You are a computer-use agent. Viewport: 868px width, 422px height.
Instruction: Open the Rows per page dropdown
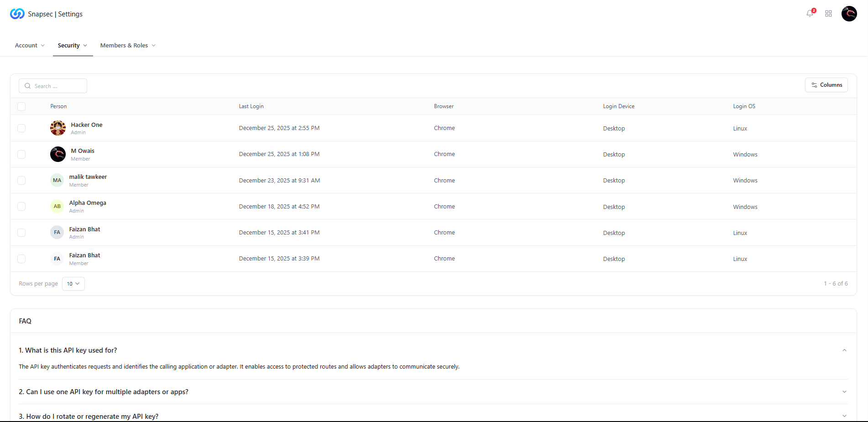(73, 283)
